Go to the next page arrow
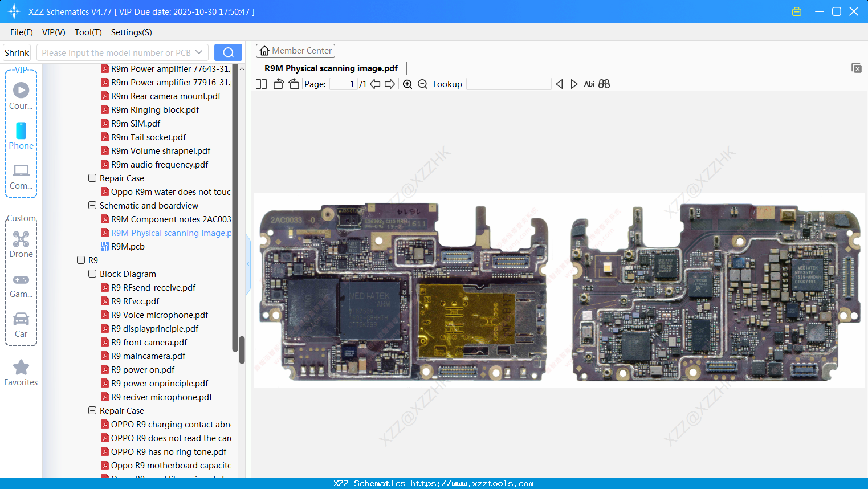The height and width of the screenshot is (489, 868). click(x=390, y=84)
